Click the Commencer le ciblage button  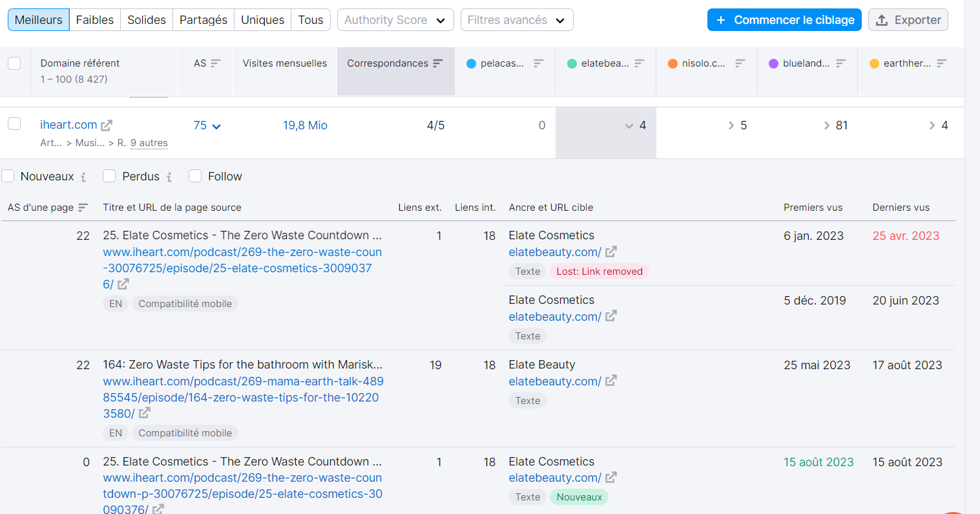coord(784,19)
